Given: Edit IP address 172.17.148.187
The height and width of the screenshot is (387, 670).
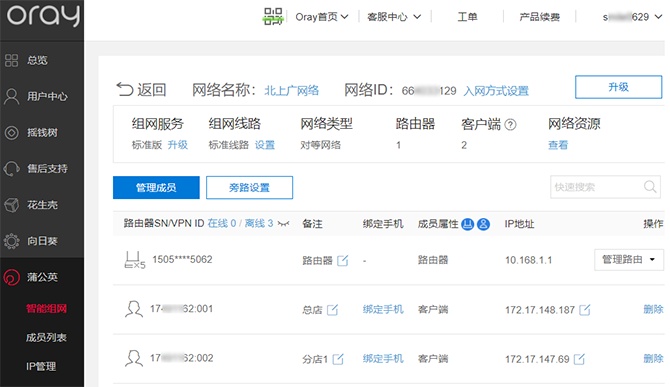Looking at the screenshot, I should (585, 310).
